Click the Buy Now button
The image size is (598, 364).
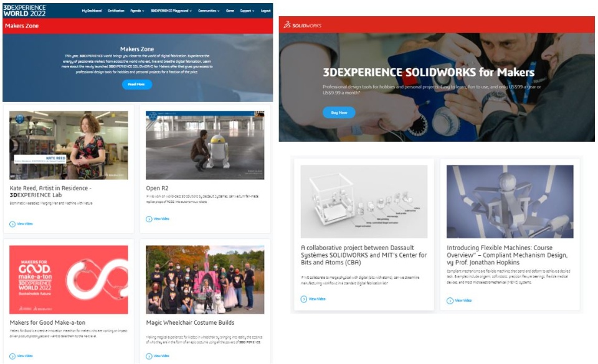[339, 113]
